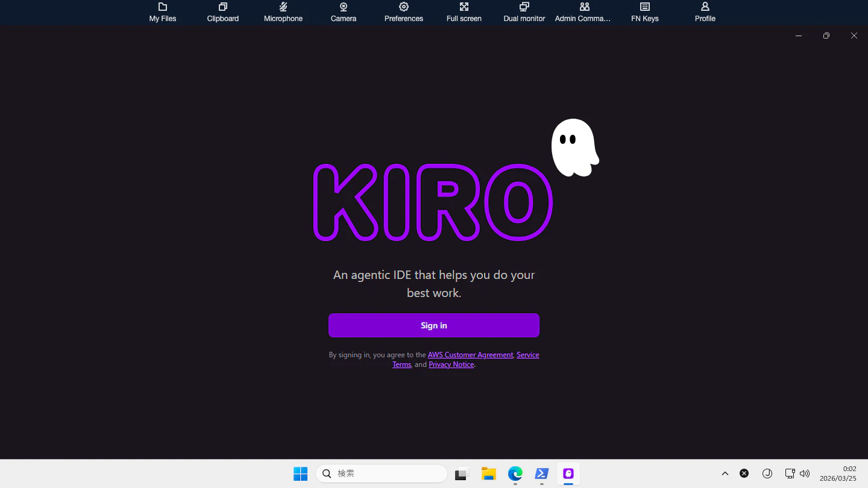The height and width of the screenshot is (488, 868).
Task: Open the Admin Commands menu
Action: coord(583,12)
